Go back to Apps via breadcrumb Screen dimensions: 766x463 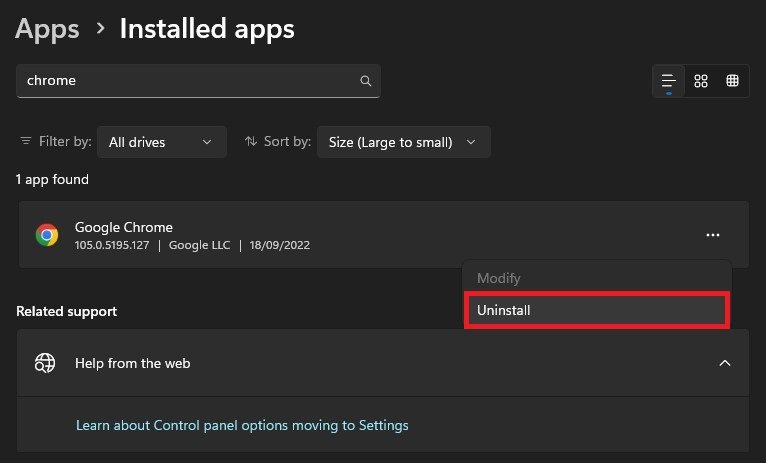click(x=47, y=29)
